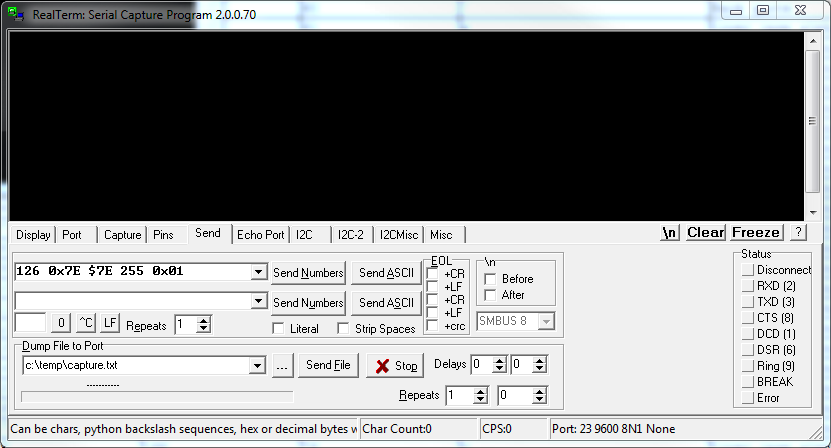831x448 pixels.
Task: Click first row Send ASCII button
Action: [386, 273]
